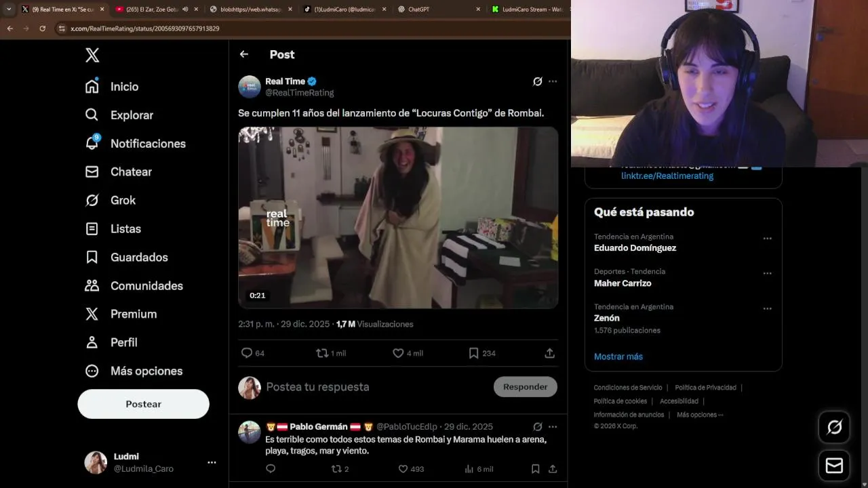868x488 pixels.
Task: Open linktr.ee/Realtimerating link
Action: click(x=667, y=176)
